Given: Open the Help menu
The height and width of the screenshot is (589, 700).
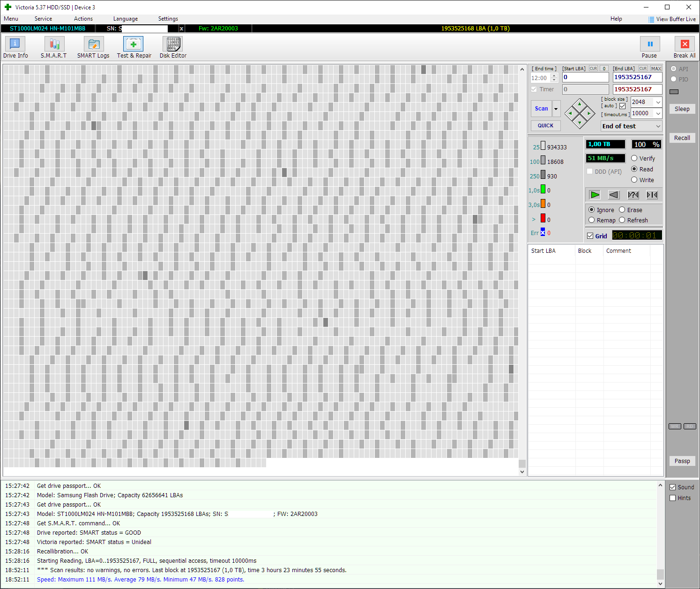Looking at the screenshot, I should (616, 19).
